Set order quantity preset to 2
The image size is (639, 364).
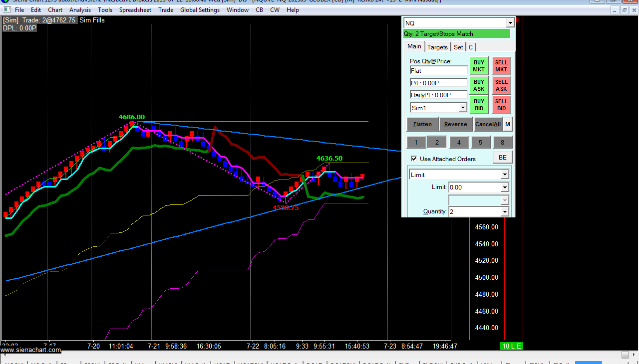437,143
